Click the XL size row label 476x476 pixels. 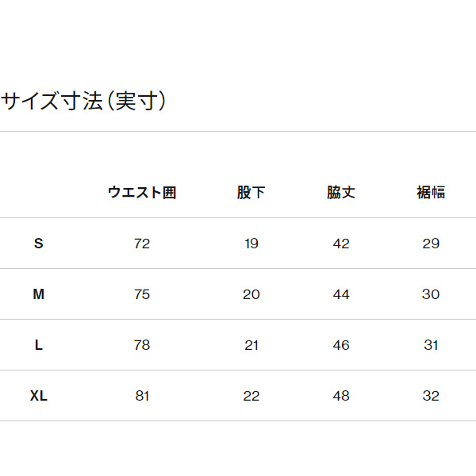pyautogui.click(x=39, y=396)
